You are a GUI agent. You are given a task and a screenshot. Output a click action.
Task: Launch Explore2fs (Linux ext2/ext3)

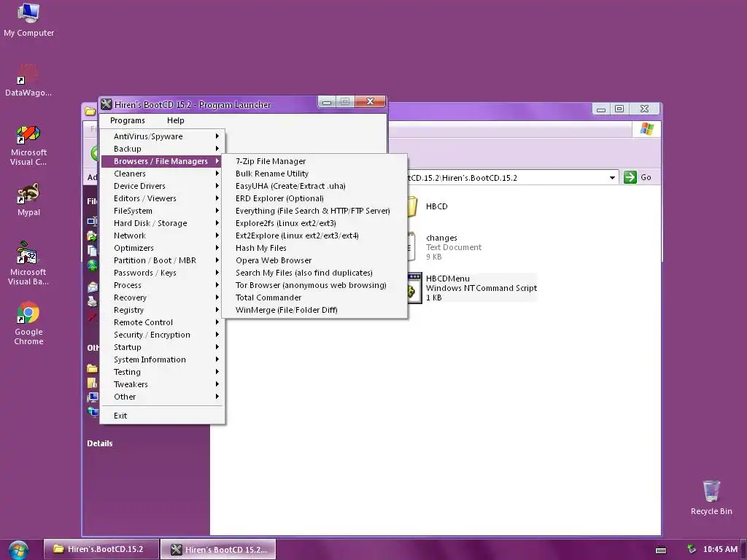pos(314,223)
